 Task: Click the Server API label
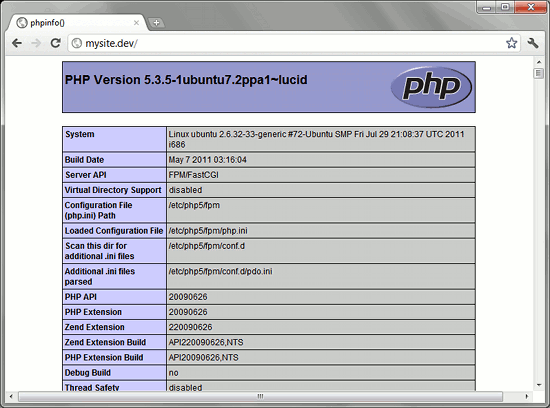click(x=86, y=175)
